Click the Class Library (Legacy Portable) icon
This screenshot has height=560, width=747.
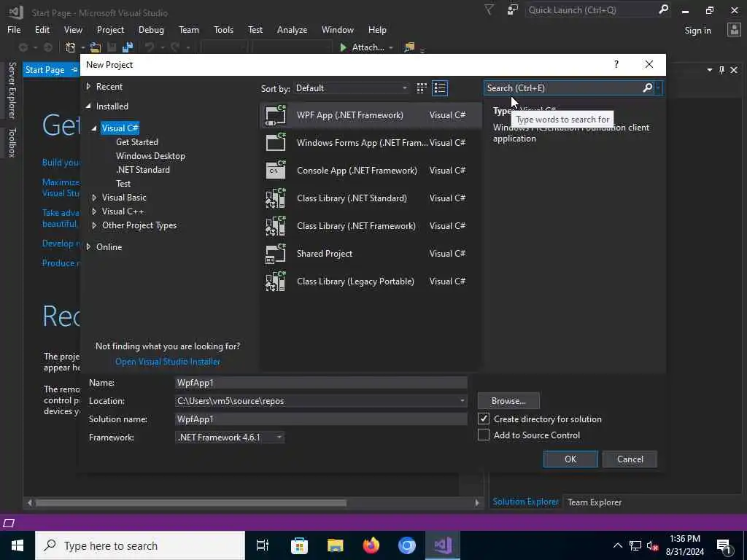coord(275,281)
